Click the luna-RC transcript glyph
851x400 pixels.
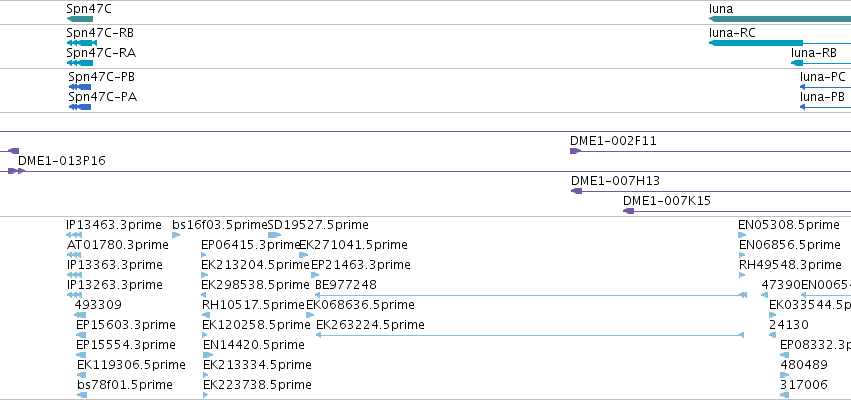pos(780,43)
